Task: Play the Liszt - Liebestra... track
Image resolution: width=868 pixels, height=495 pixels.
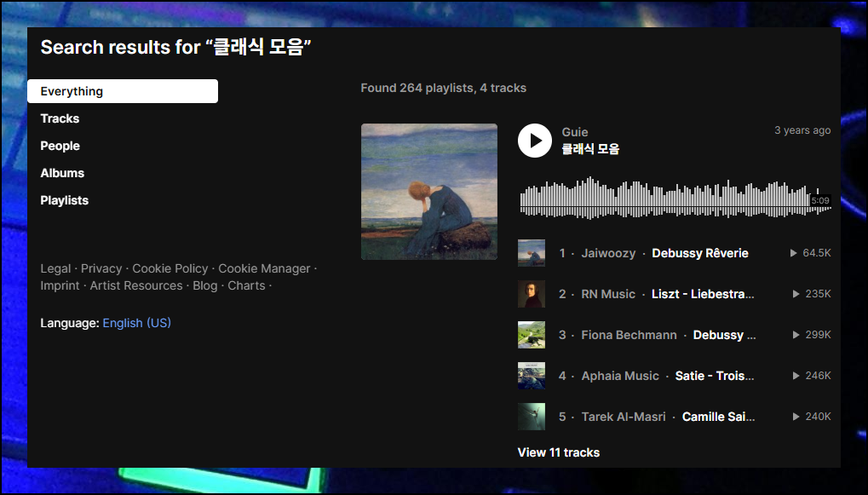Action: point(703,294)
